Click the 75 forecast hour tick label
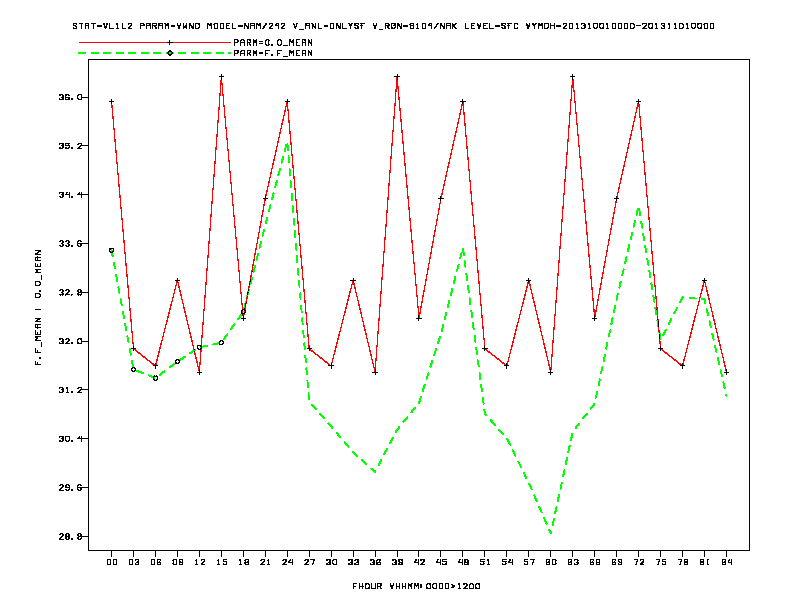The height and width of the screenshot is (612, 792). 661,562
